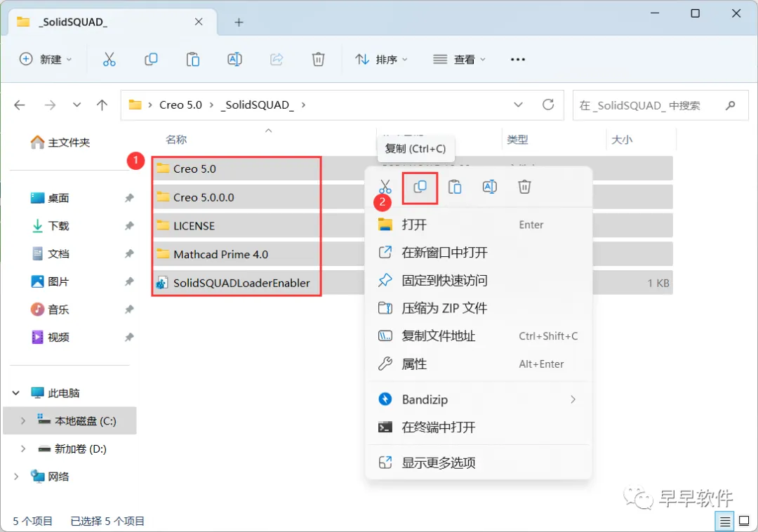The width and height of the screenshot is (758, 532).
Task: Choose 打开 from context menu
Action: coord(479,225)
